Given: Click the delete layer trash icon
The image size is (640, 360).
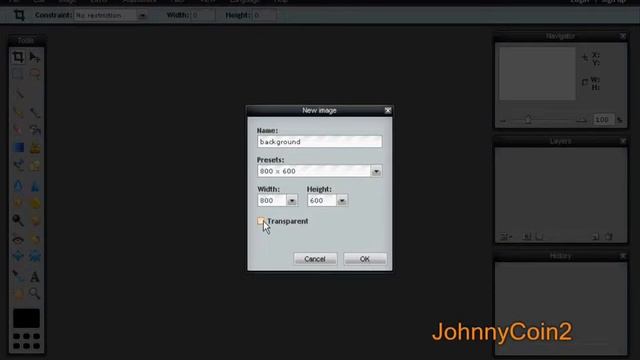Looking at the screenshot, I should coord(609,236).
